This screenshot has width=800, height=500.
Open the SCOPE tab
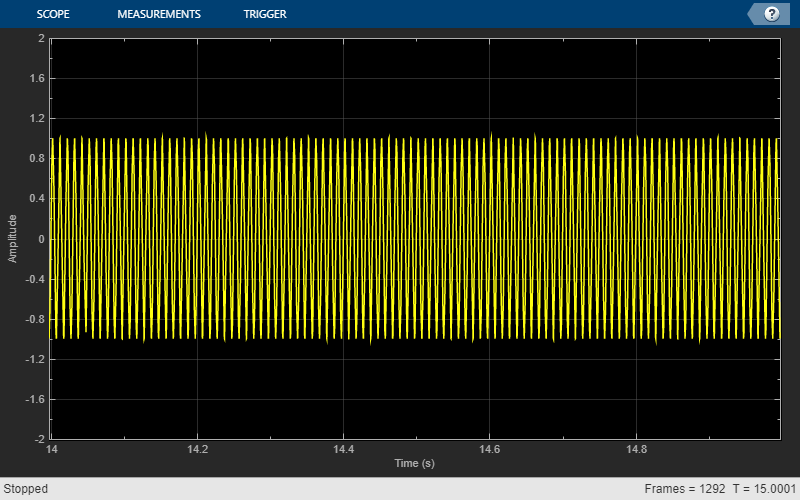54,14
